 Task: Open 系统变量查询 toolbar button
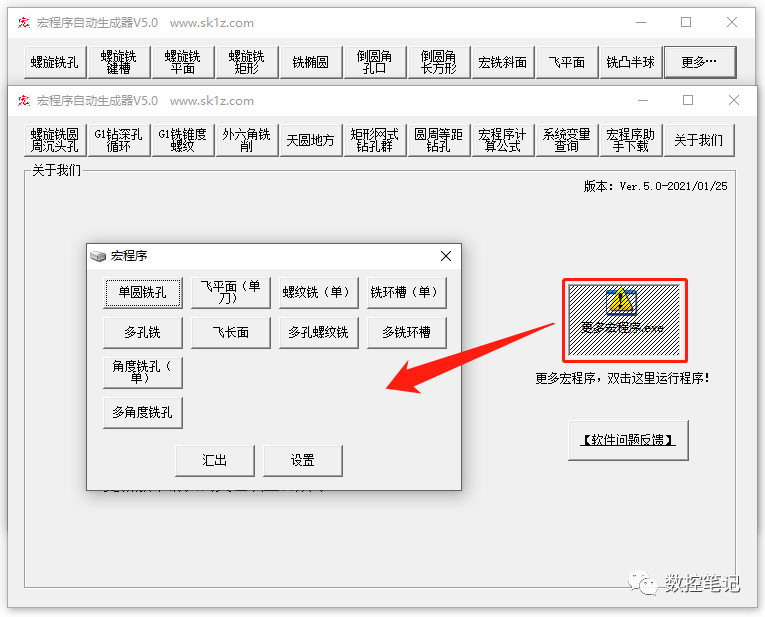[x=567, y=140]
